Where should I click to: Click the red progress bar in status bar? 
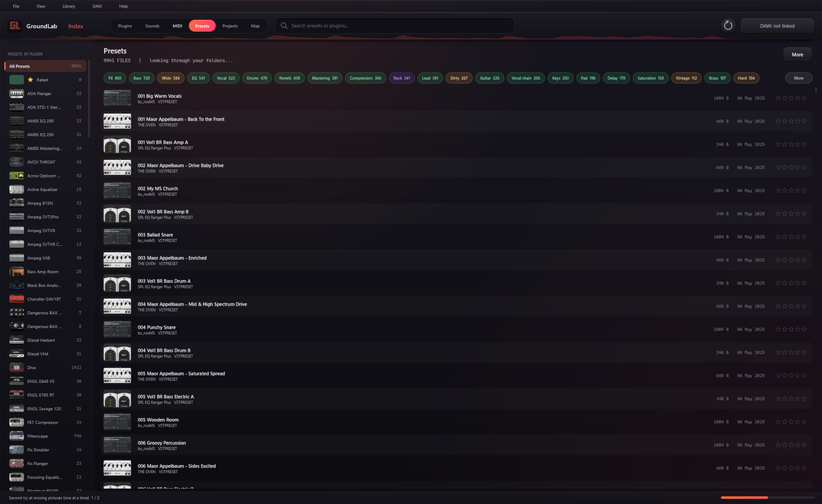(744, 498)
